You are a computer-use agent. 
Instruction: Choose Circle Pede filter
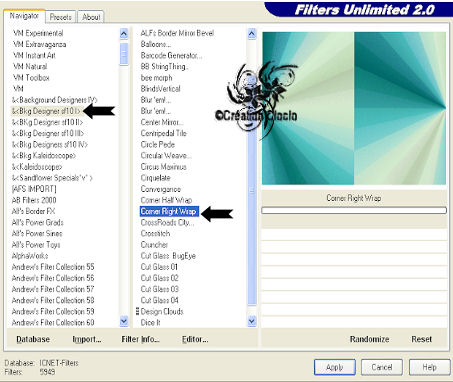(158, 145)
